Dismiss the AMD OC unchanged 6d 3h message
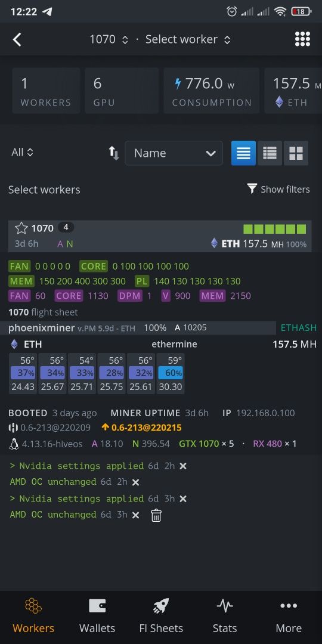The image size is (322, 644). tap(135, 515)
